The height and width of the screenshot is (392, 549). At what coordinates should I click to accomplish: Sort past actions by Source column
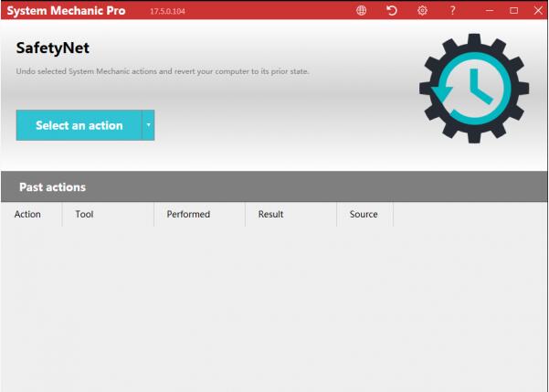364,214
